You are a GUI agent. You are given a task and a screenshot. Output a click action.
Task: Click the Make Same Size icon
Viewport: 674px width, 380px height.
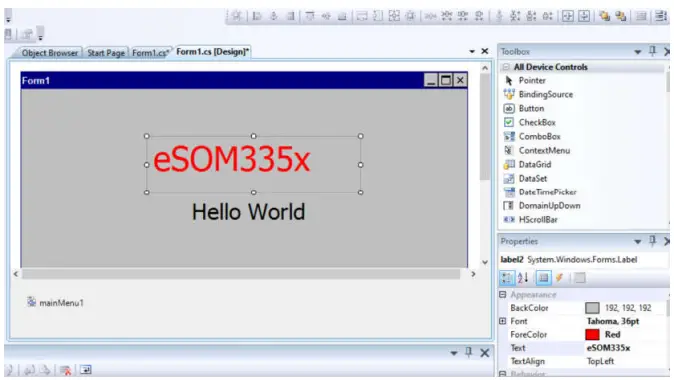click(x=394, y=16)
